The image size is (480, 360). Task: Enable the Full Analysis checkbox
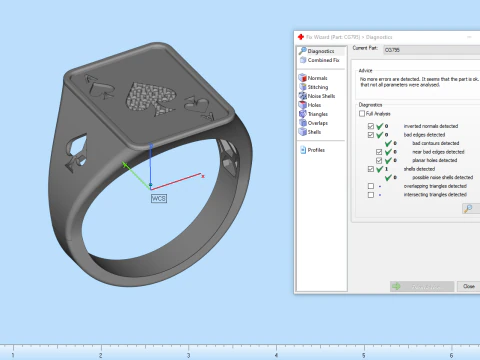(x=362, y=114)
